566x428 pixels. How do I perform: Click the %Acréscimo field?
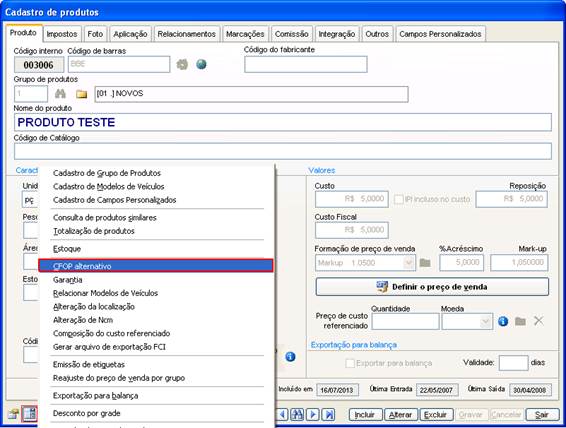coord(461,263)
